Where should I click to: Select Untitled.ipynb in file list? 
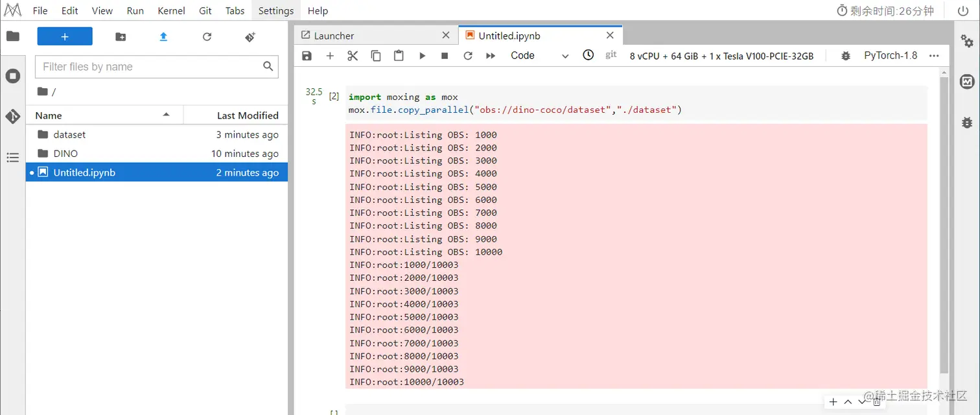[157, 172]
